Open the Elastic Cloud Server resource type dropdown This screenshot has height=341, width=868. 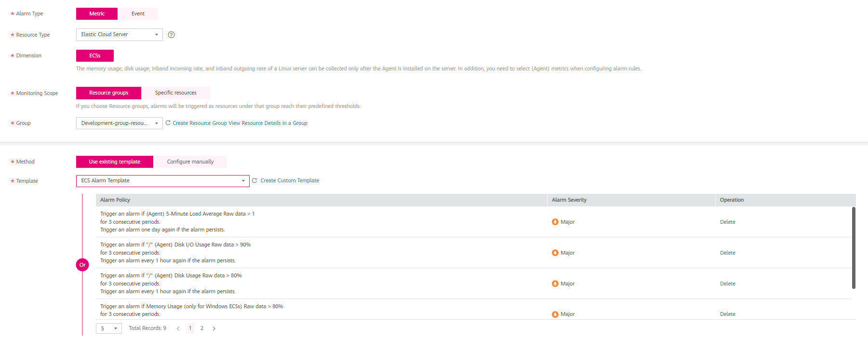[x=119, y=35]
